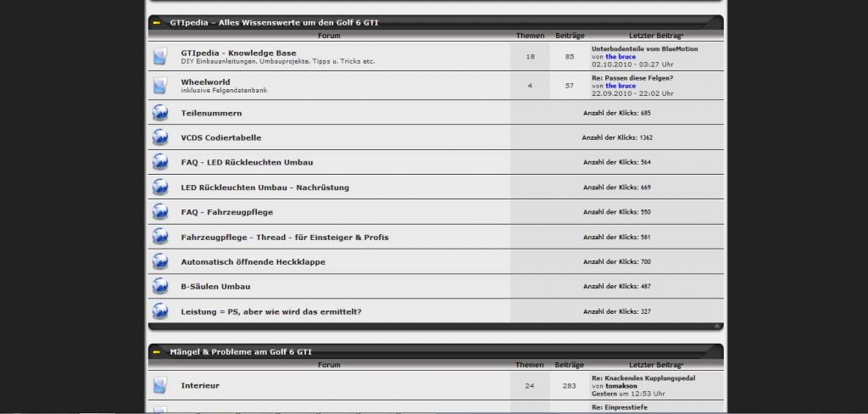Open LED Rückleuchten Umbau - Nachrüstung link
The width and height of the screenshot is (868, 414).
coord(264,187)
